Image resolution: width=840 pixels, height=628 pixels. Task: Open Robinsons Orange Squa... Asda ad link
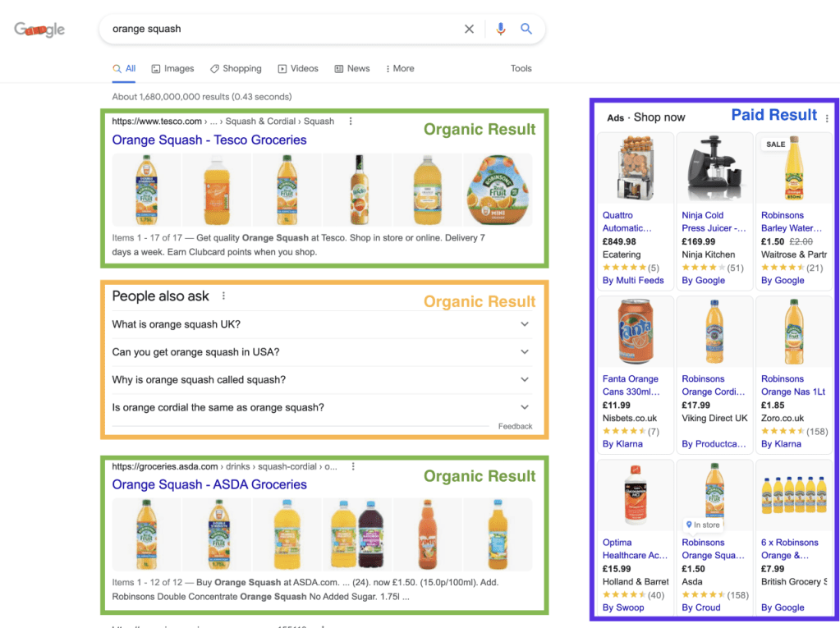click(713, 548)
